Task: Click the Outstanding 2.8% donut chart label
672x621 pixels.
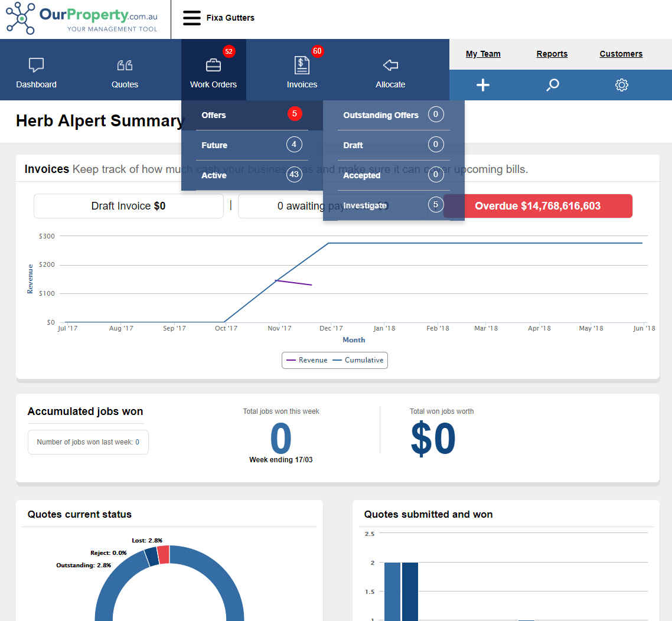Action: [x=84, y=566]
